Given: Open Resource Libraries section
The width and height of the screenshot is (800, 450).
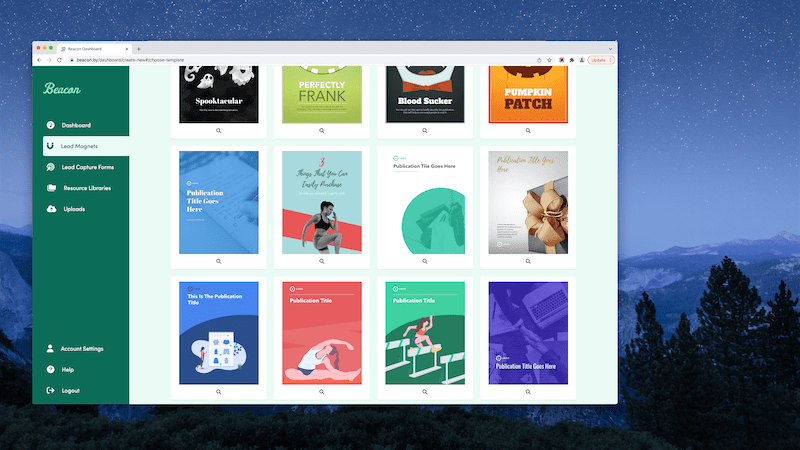Looking at the screenshot, I should point(86,188).
